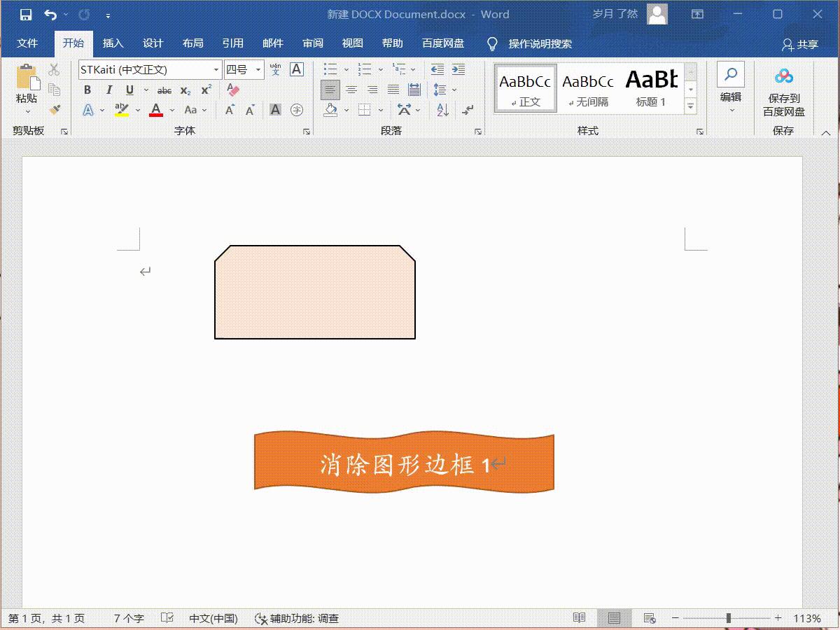
Task: Switch to the 插入 ribbon tab
Action: click(x=113, y=43)
